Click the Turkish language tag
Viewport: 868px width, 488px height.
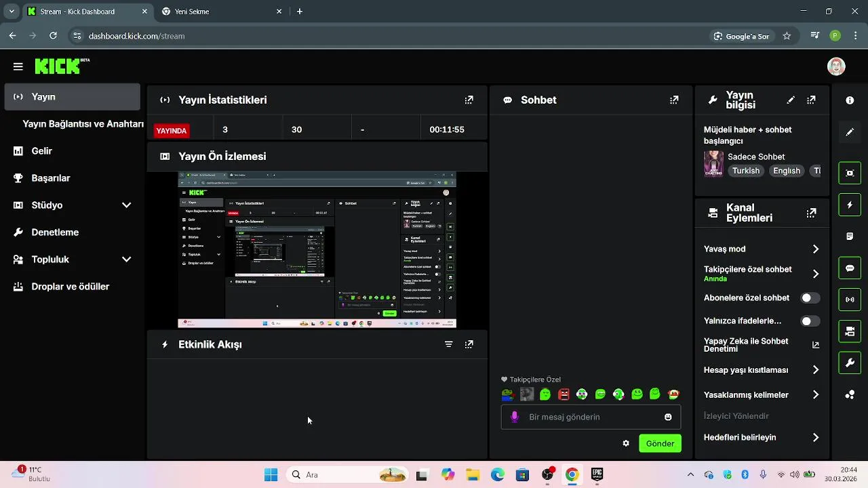pyautogui.click(x=745, y=171)
